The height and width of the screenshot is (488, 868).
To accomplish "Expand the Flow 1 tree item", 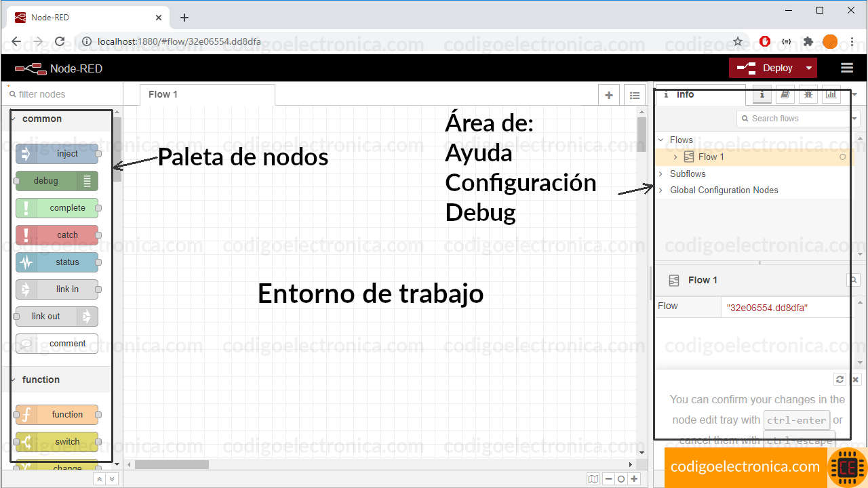I will click(x=675, y=157).
